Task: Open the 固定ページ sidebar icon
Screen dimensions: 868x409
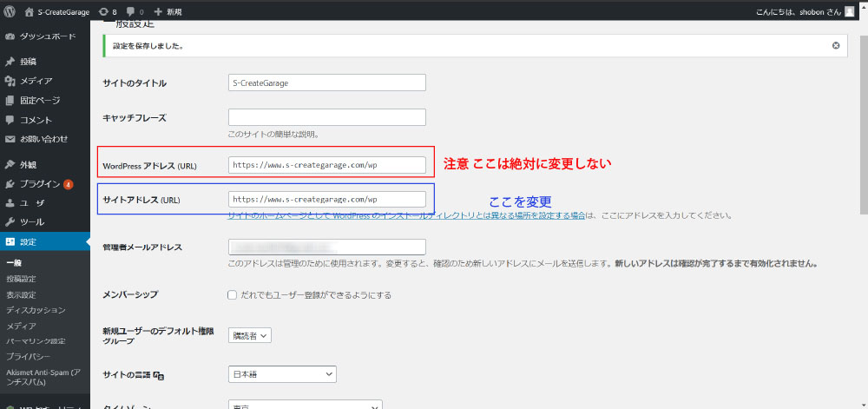Action: 10,100
